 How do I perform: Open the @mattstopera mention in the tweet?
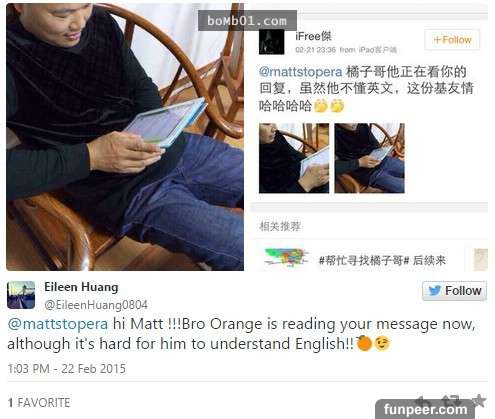58,324
